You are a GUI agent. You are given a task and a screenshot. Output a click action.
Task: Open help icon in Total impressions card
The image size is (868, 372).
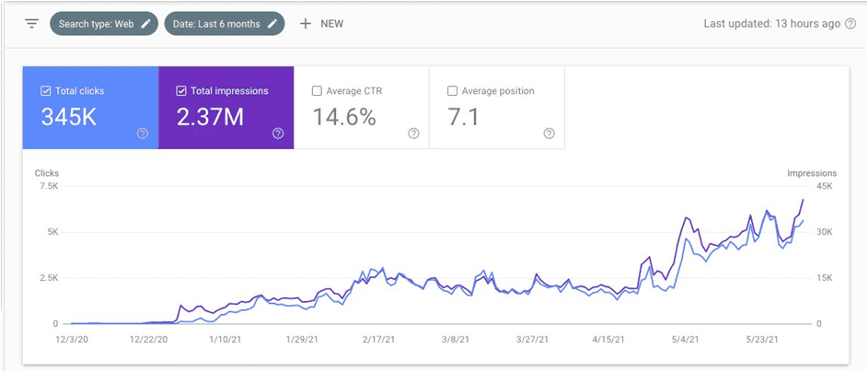278,134
